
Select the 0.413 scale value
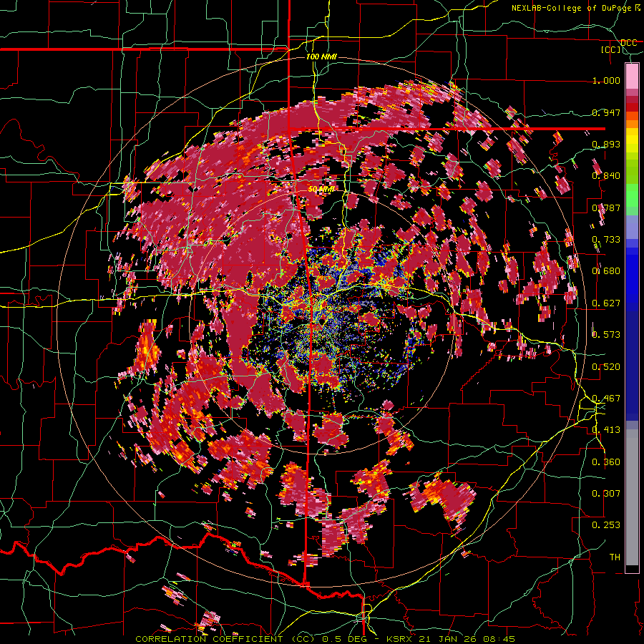[606, 430]
